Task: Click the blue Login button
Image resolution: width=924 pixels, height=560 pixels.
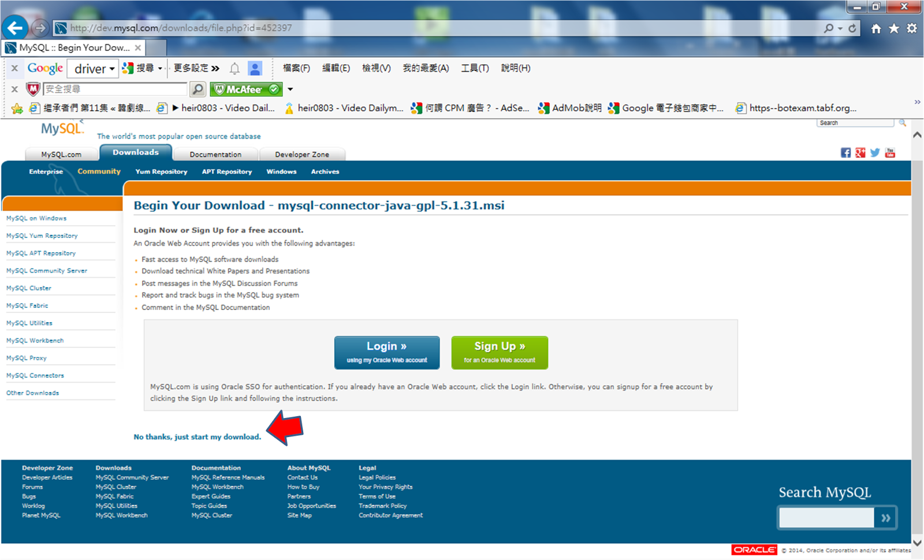Action: point(387,352)
